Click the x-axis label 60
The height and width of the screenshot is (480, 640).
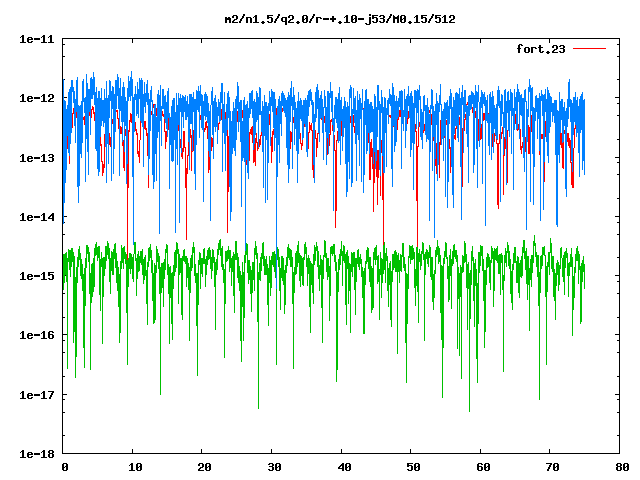(x=483, y=467)
